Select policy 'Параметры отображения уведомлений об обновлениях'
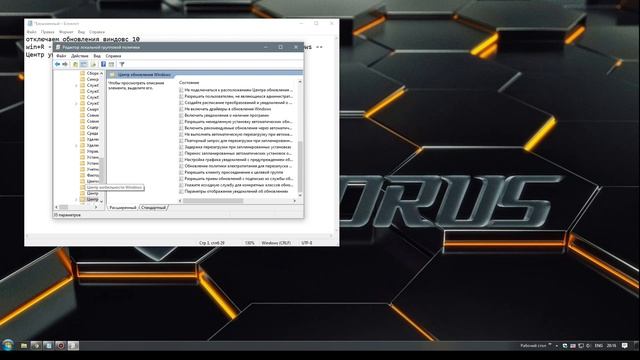 [234, 191]
